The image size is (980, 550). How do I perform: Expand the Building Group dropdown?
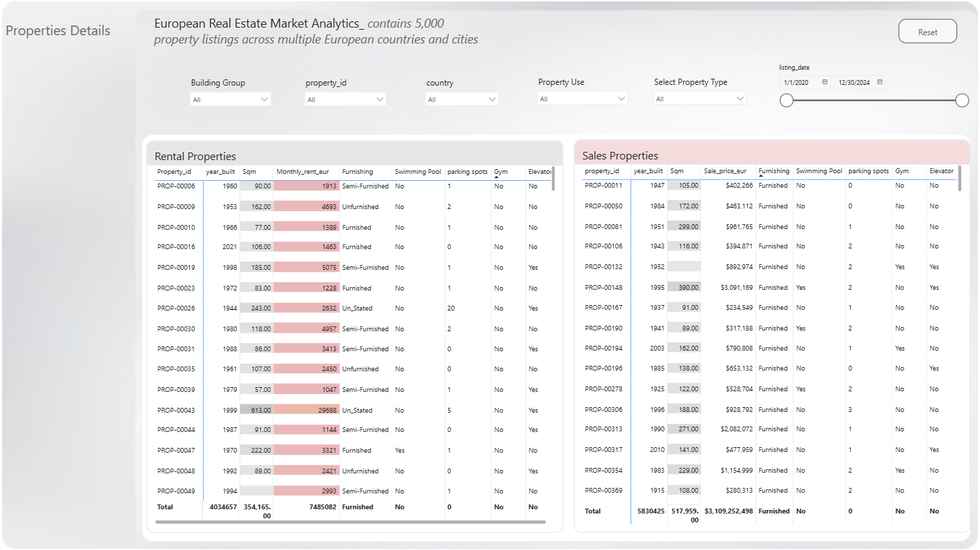tap(231, 99)
